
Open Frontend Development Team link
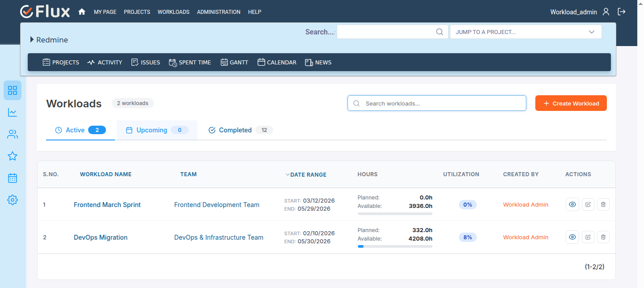pos(217,205)
